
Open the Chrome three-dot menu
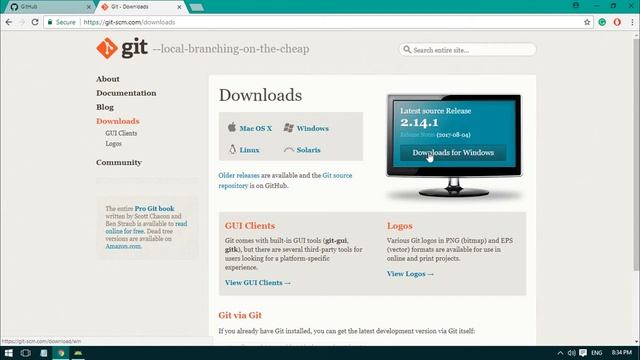(x=632, y=22)
